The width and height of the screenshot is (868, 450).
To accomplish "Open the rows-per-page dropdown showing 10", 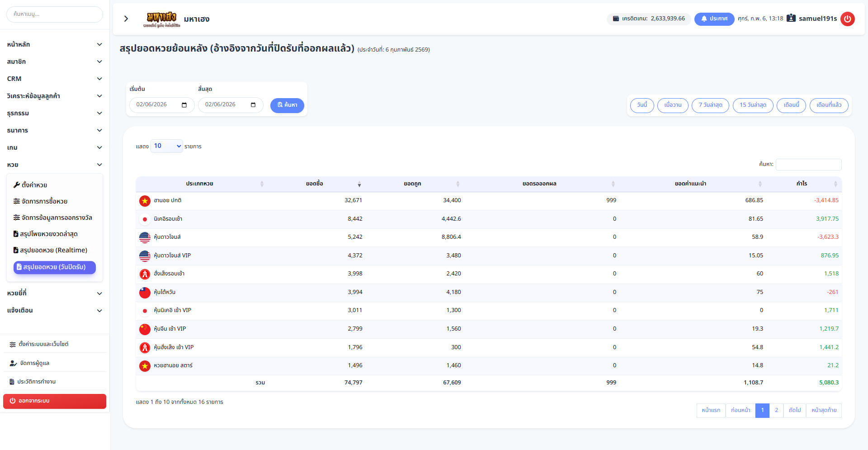I will click(166, 146).
